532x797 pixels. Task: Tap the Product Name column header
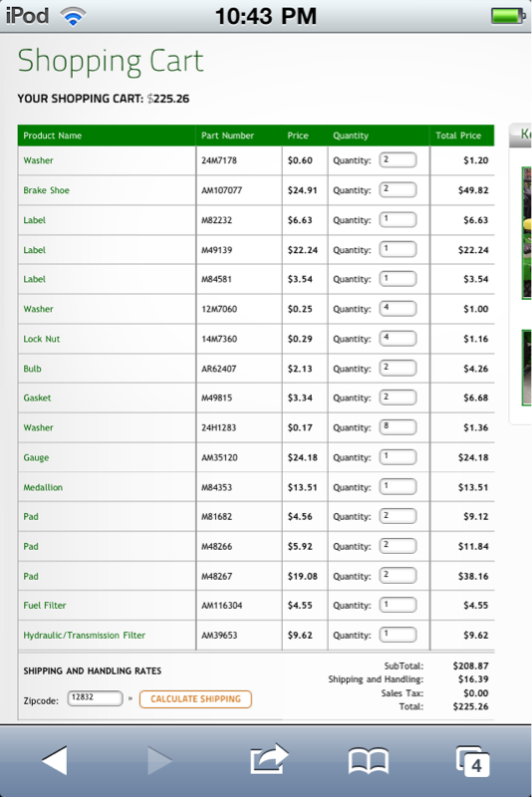pyautogui.click(x=53, y=135)
